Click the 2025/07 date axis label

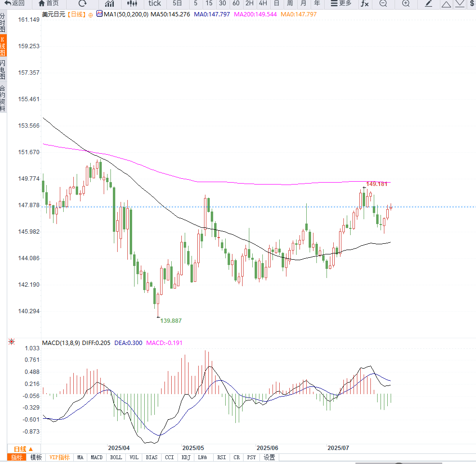pos(338,448)
